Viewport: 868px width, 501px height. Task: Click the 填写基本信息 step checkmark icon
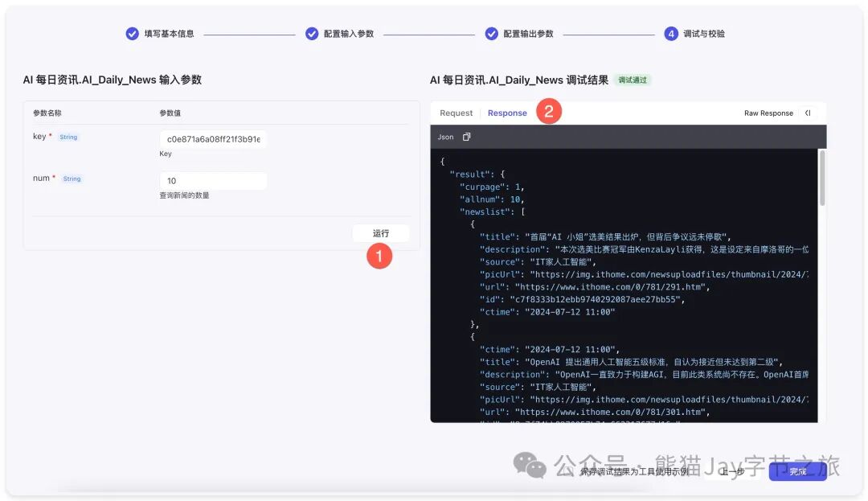132,34
